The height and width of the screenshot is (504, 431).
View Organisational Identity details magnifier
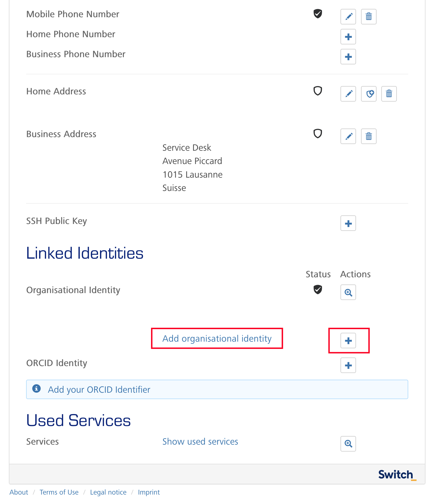[x=348, y=292]
